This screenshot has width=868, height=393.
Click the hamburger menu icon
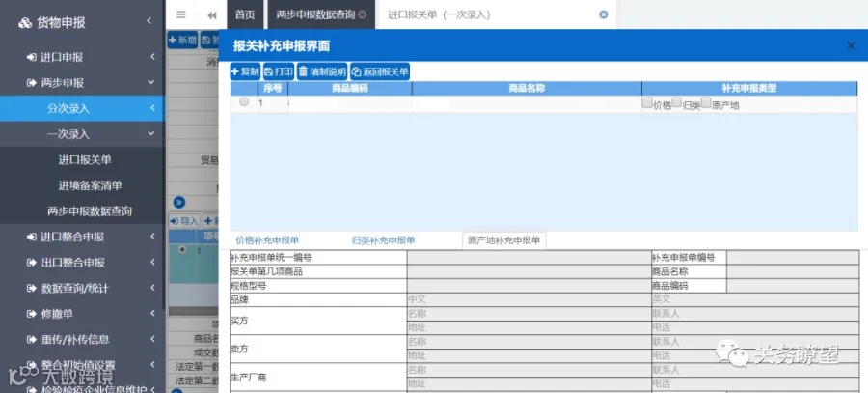coord(181,14)
